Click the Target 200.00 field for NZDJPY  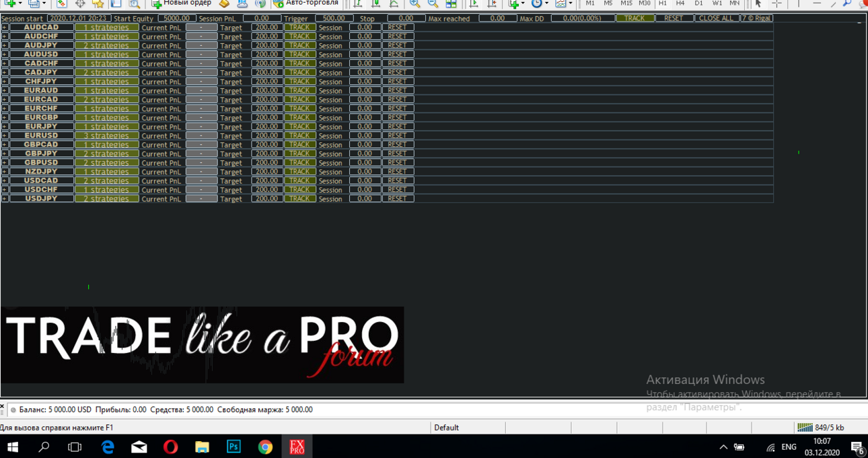[x=267, y=172]
